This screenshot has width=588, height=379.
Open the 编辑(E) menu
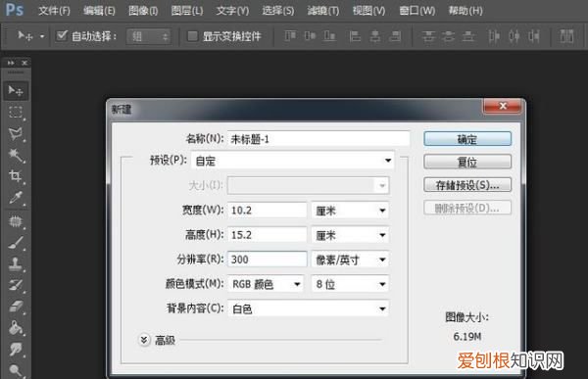coord(99,11)
